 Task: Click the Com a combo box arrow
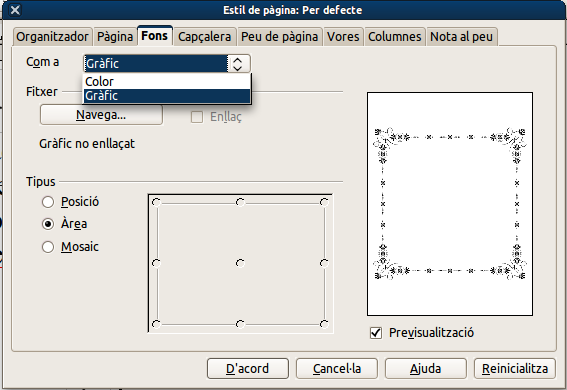238,64
